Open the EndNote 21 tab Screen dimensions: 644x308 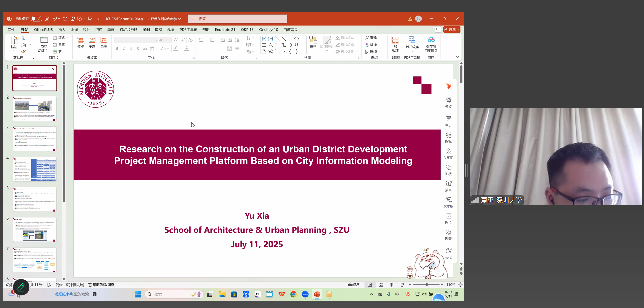click(225, 30)
